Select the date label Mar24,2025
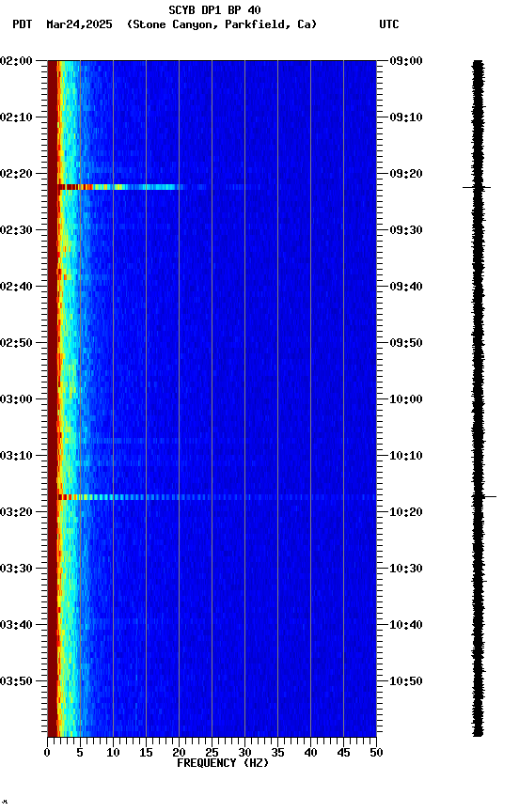519x812 pixels. [x=79, y=24]
